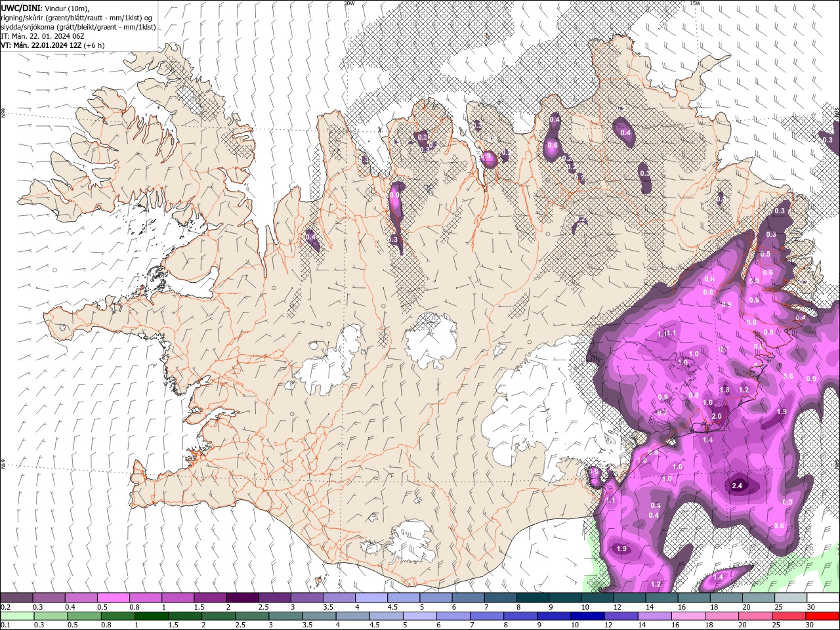Click the deep navy blue 10 rain legend swatch

click(x=587, y=616)
